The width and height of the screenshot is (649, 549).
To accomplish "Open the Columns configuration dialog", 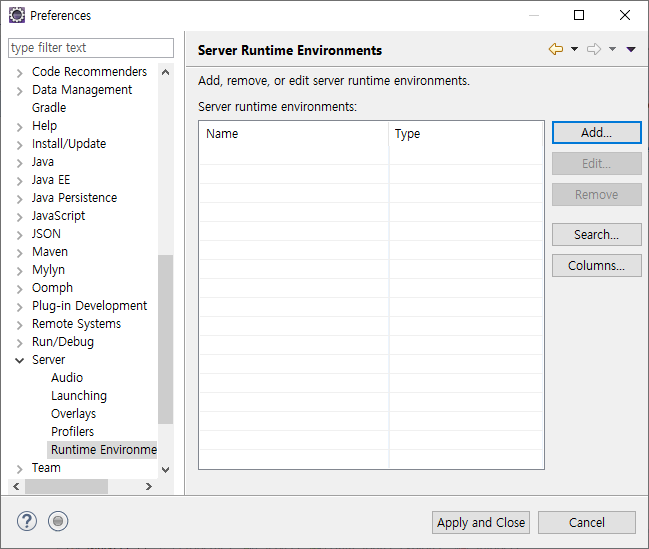I will tap(596, 265).
